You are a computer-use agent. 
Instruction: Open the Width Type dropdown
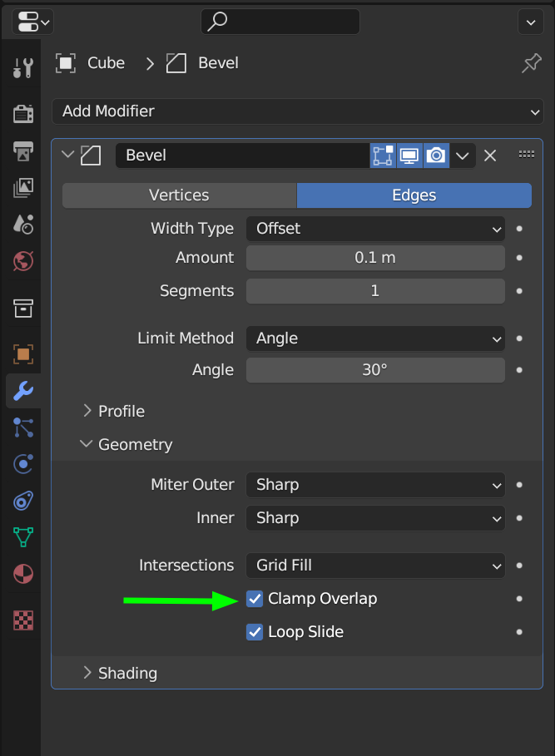pos(375,229)
